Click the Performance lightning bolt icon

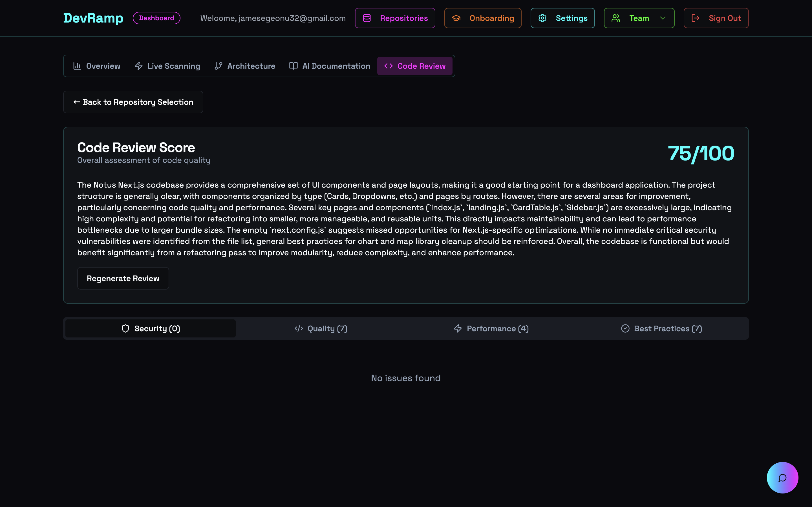point(458,328)
